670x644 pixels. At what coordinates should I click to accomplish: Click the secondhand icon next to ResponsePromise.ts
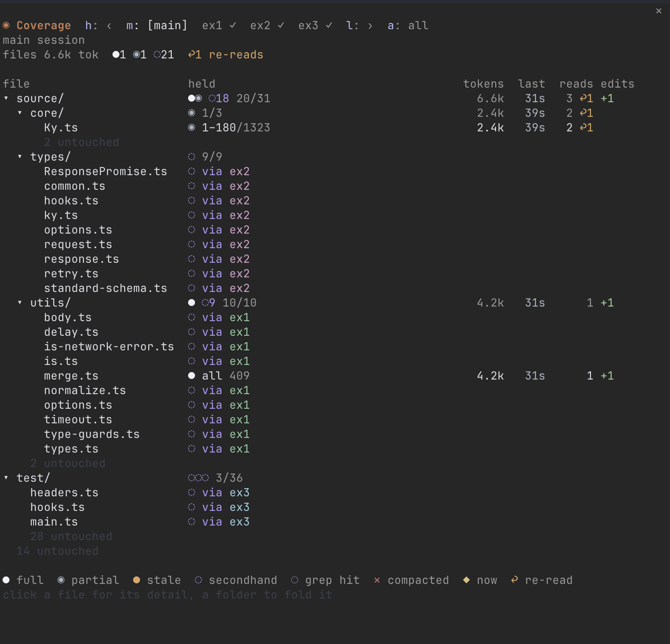pos(192,171)
